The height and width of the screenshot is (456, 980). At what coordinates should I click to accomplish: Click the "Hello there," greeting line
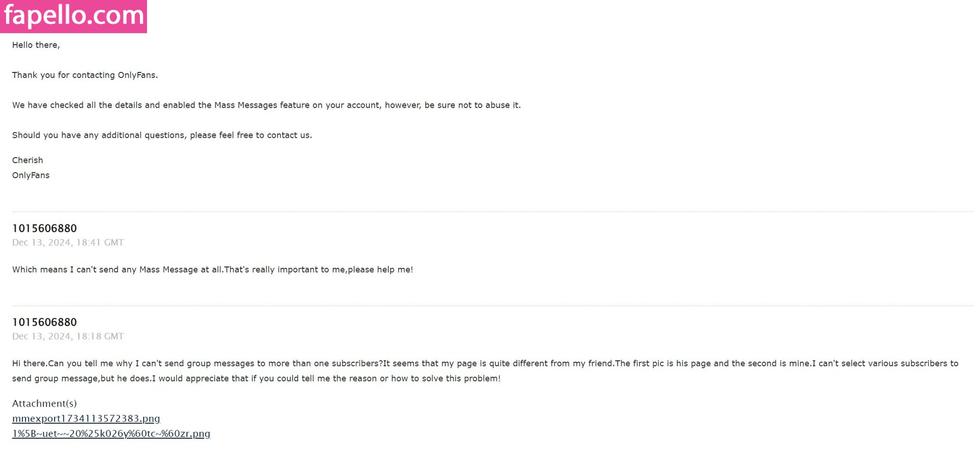tap(36, 45)
